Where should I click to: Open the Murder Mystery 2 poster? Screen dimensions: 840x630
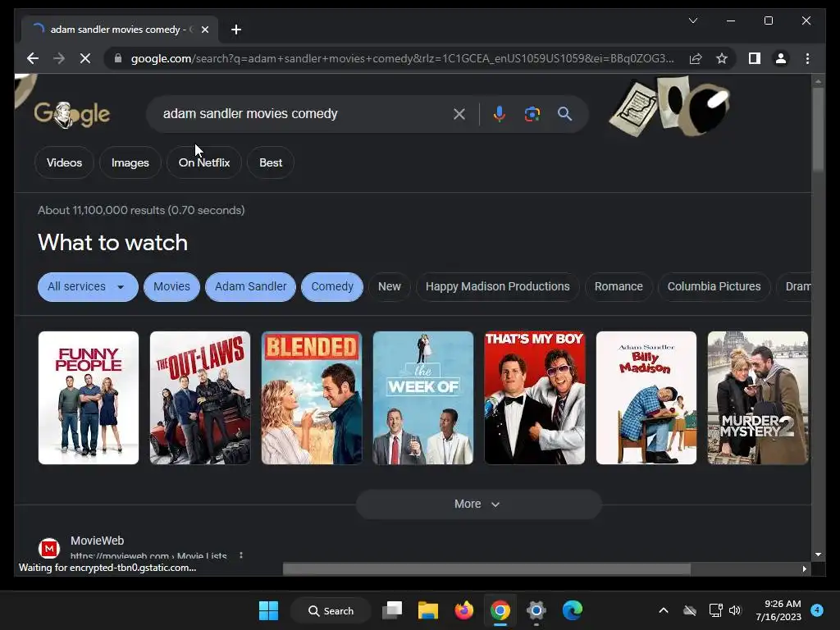point(757,398)
